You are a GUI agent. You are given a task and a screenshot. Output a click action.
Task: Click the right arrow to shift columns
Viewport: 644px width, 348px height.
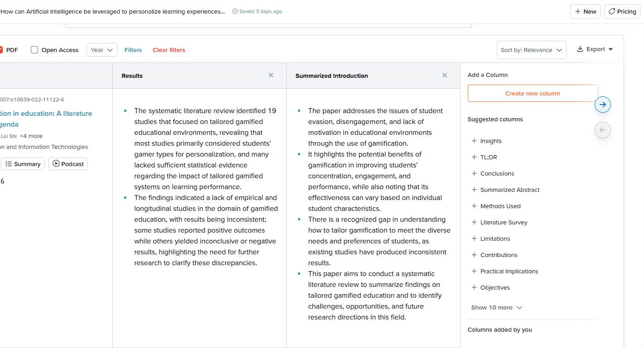602,104
